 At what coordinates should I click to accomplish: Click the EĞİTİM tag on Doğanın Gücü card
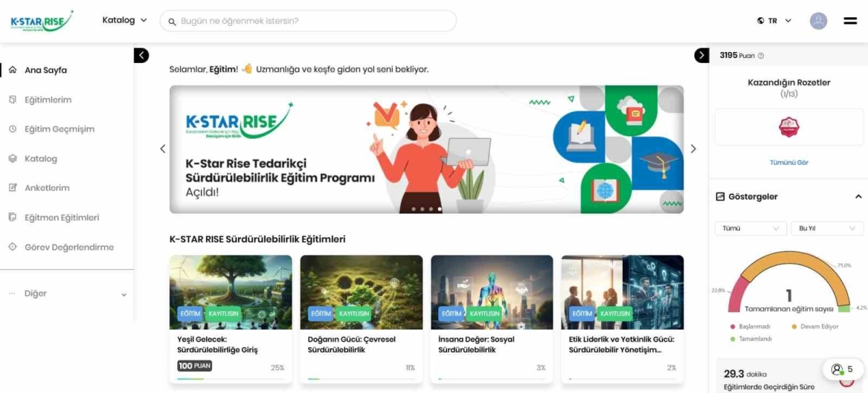point(320,313)
